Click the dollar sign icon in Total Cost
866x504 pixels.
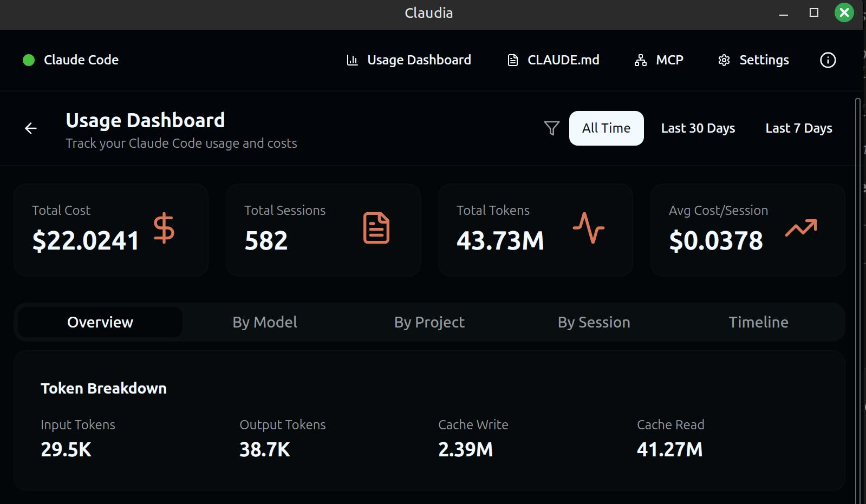(164, 228)
